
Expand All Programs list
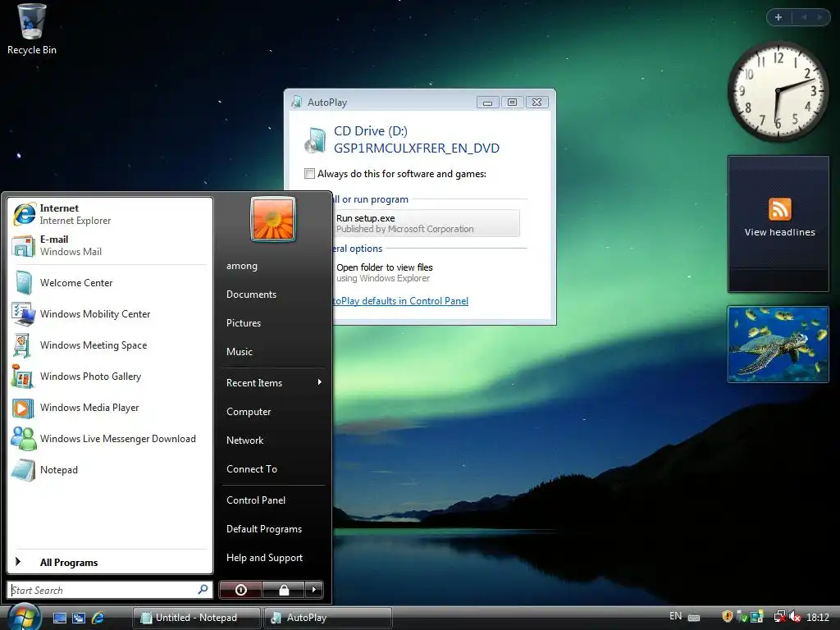pyautogui.click(x=110, y=562)
